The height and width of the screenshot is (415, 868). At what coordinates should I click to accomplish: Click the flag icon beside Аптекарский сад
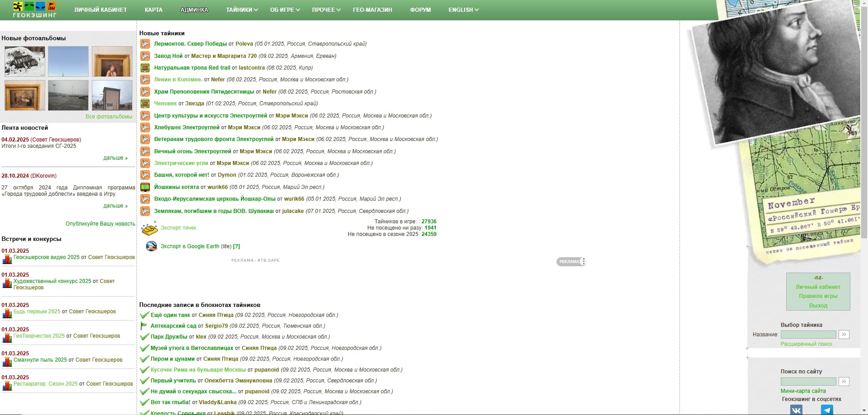144,326
